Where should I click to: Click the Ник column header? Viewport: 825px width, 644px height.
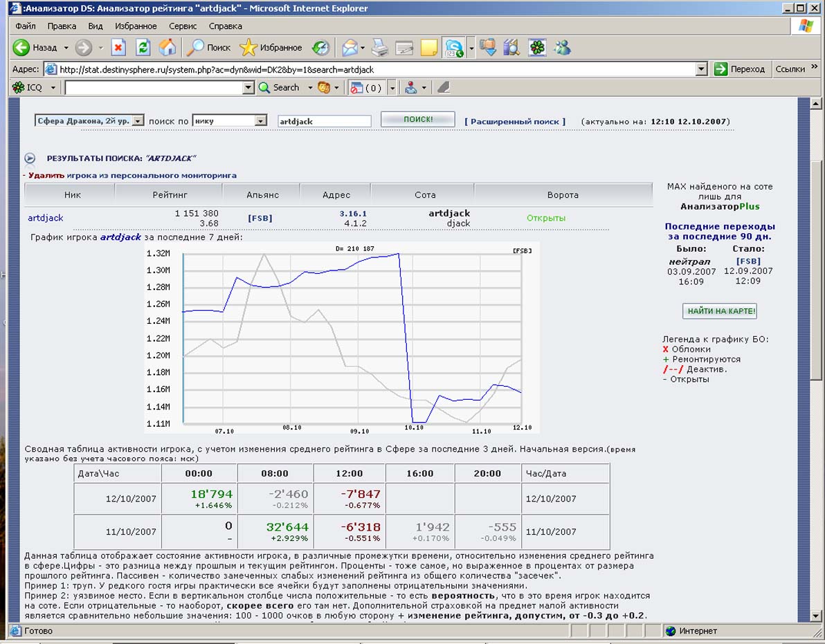(x=72, y=195)
